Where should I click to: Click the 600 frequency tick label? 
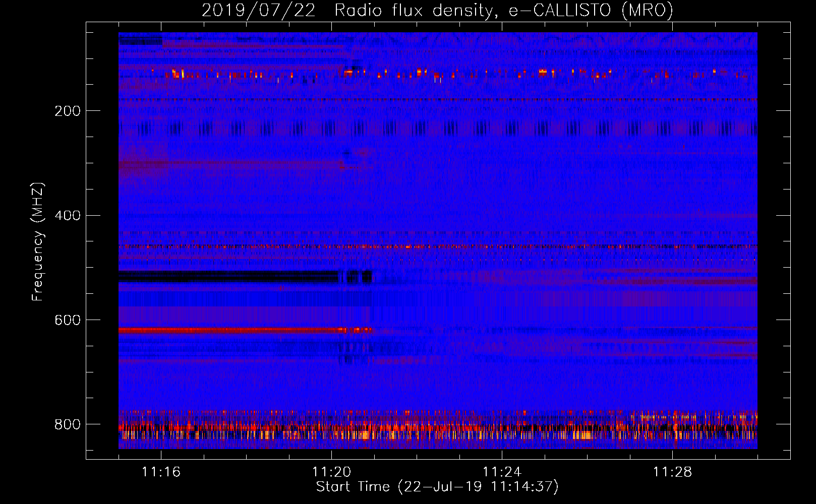tap(68, 321)
